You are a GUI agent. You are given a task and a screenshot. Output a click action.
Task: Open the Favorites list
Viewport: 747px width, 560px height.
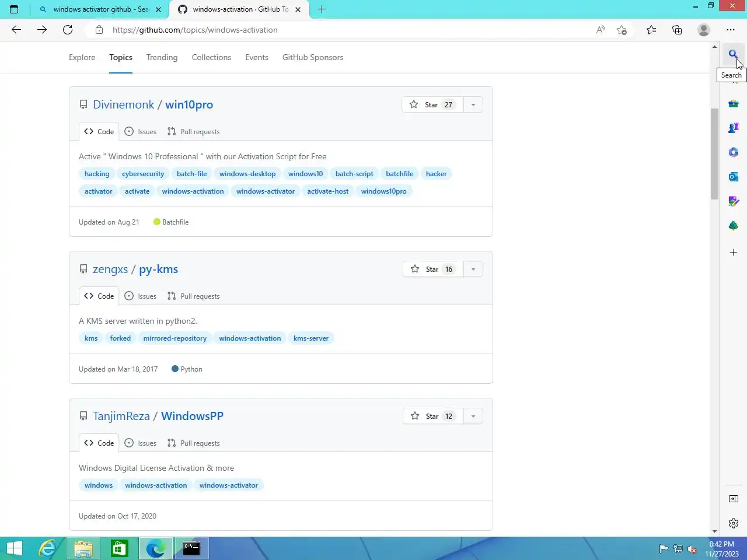point(651,30)
